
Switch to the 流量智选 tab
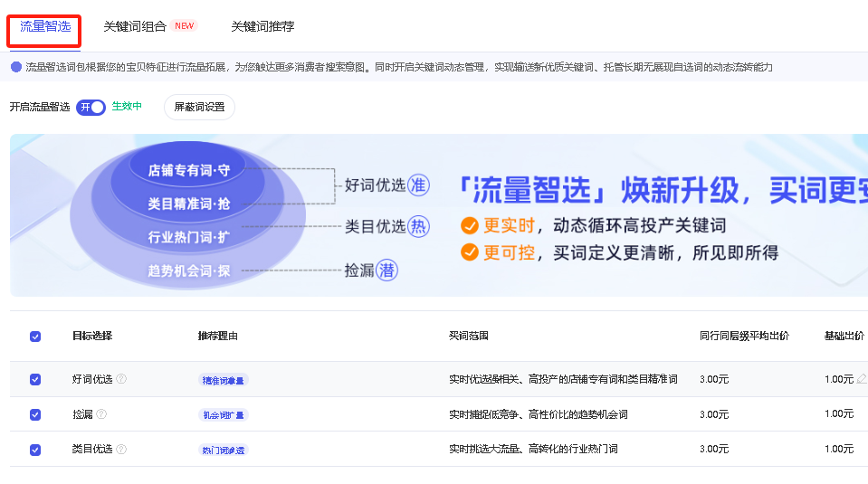coord(45,26)
